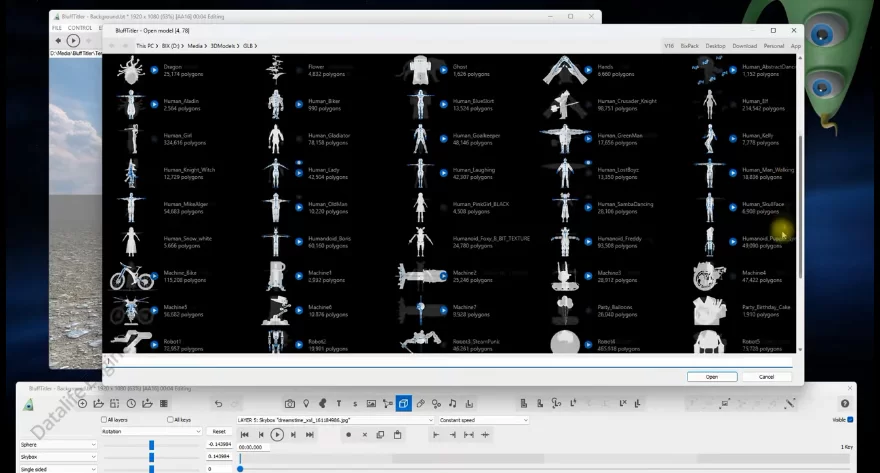Switch to the Download folder shortcut
This screenshot has width=880, height=473.
(744, 46)
